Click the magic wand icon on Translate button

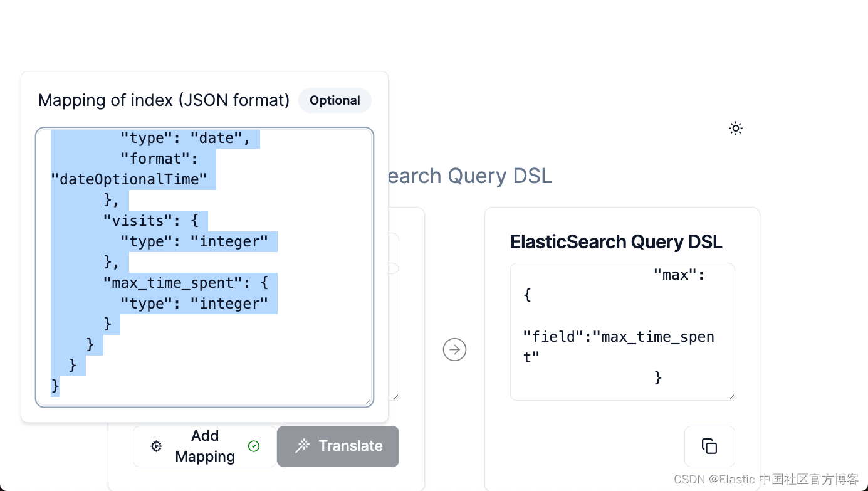pos(301,446)
